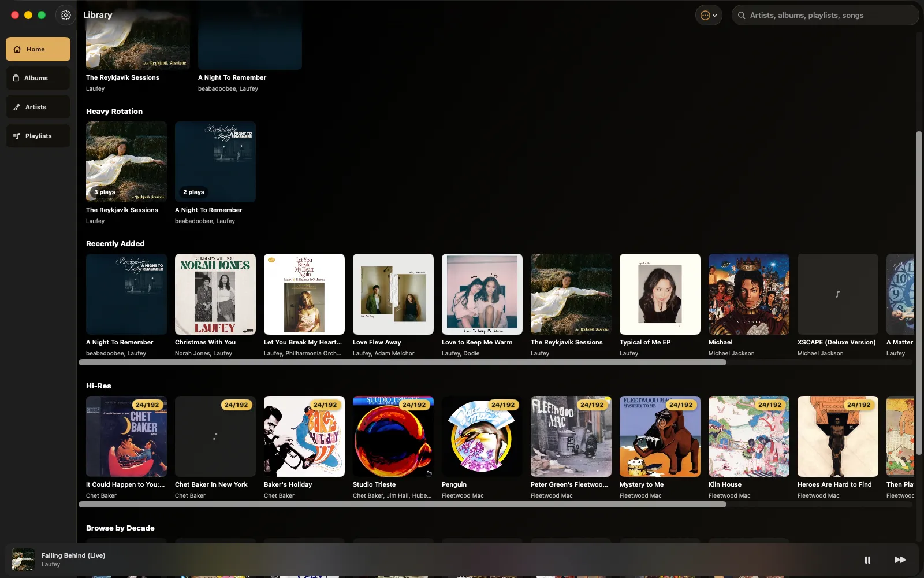The width and height of the screenshot is (924, 578).
Task: Click Michael Jackson under XSCAPE album
Action: 820,353
